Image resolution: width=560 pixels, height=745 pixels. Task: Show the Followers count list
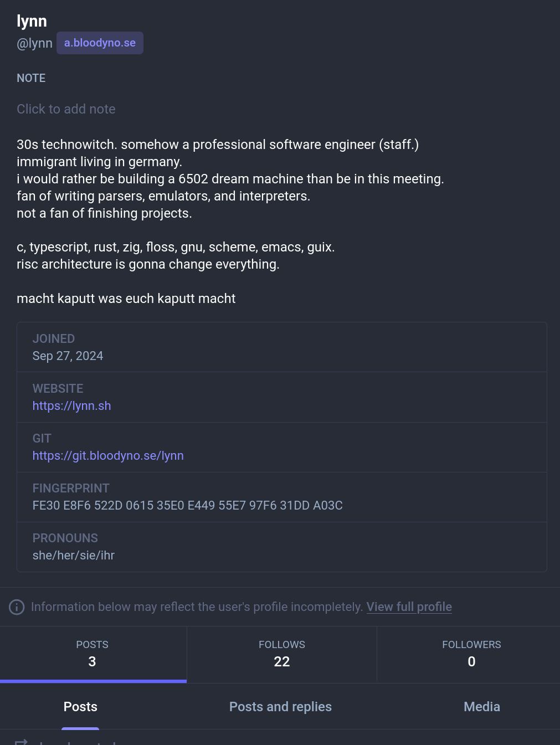tap(471, 654)
